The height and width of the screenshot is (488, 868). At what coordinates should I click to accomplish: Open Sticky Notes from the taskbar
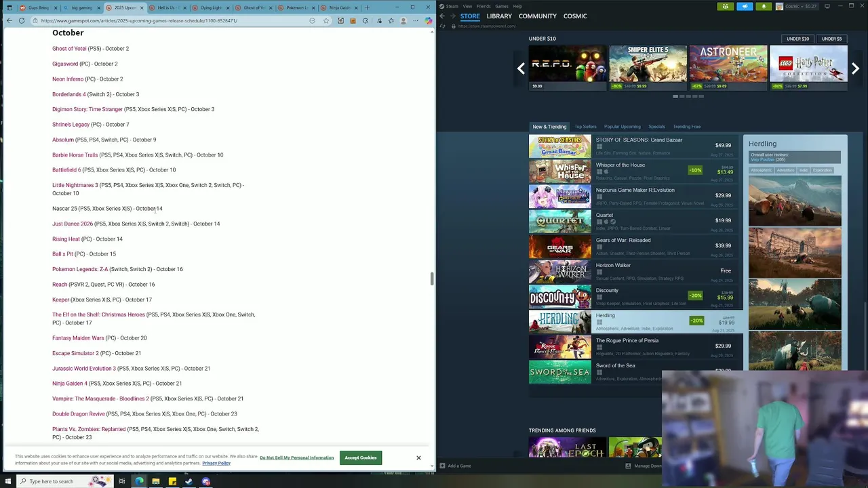tap(172, 481)
